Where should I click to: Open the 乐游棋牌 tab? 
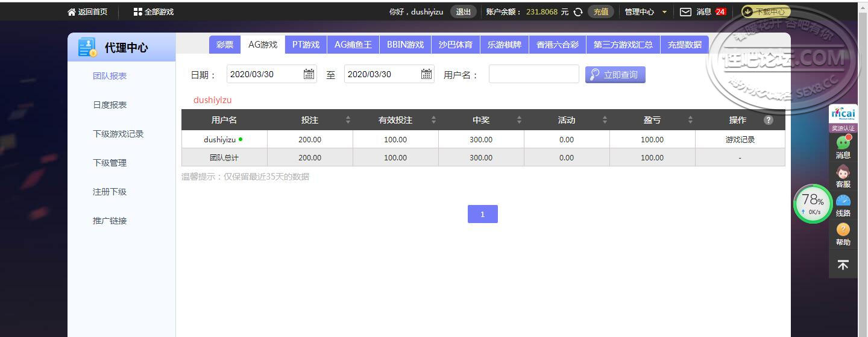click(505, 45)
